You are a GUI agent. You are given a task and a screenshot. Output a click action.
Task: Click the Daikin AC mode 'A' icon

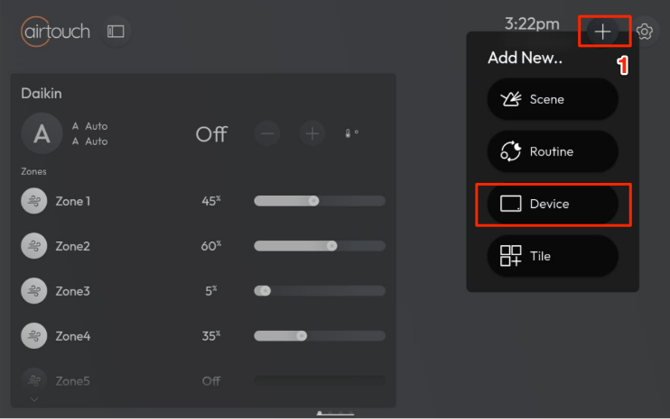pyautogui.click(x=41, y=134)
